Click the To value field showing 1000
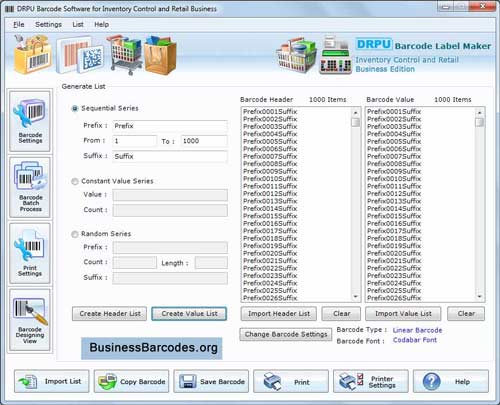The width and height of the screenshot is (500, 405). pos(204,141)
